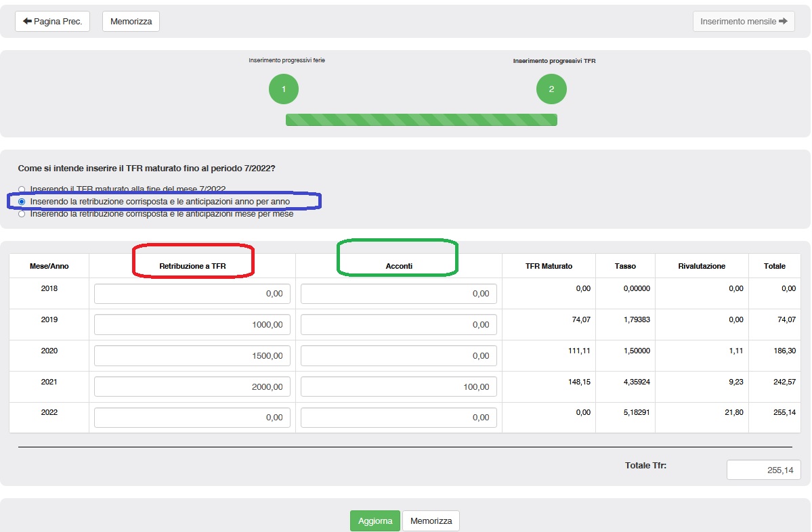Select step 2 circle Inserimento progressivi TFR

(x=551, y=89)
